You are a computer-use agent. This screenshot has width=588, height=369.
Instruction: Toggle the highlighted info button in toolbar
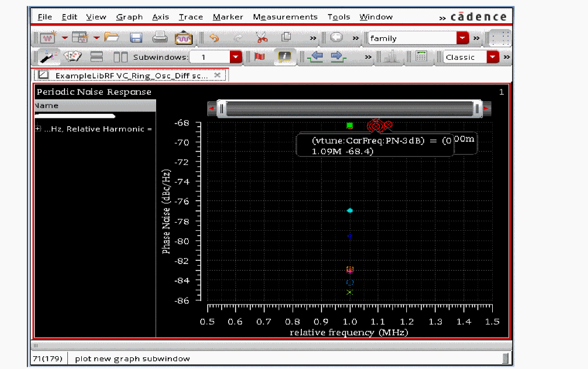click(284, 57)
